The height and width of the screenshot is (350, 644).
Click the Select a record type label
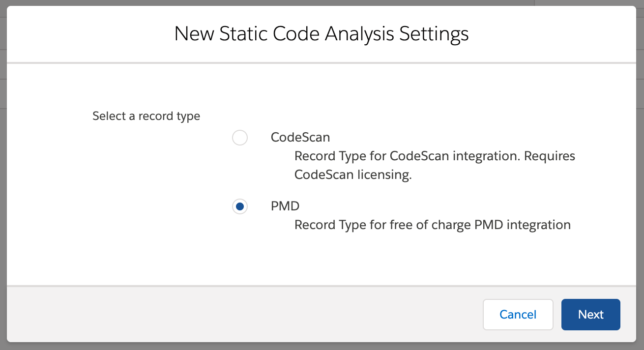pos(146,117)
